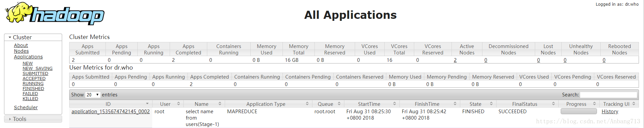
Task: Sort by Queue column arrows
Action: pos(339,104)
